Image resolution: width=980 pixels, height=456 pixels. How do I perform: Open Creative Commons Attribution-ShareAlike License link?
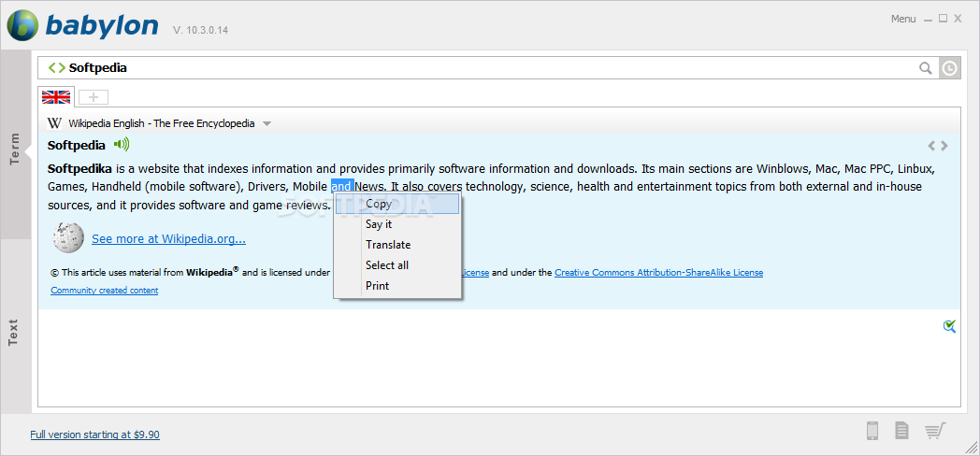(x=658, y=272)
